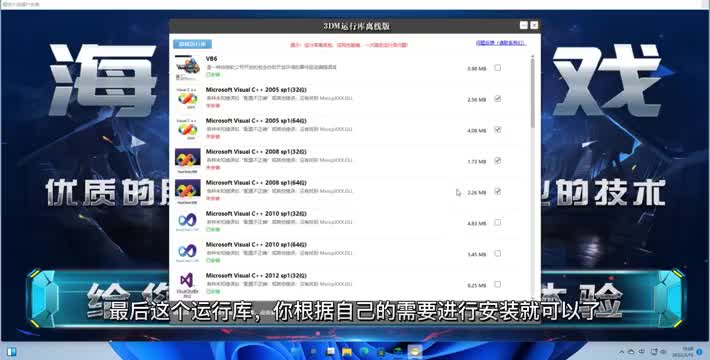Open the blue feedback link at top right
Viewport: 710px width, 360px height.
(501, 43)
